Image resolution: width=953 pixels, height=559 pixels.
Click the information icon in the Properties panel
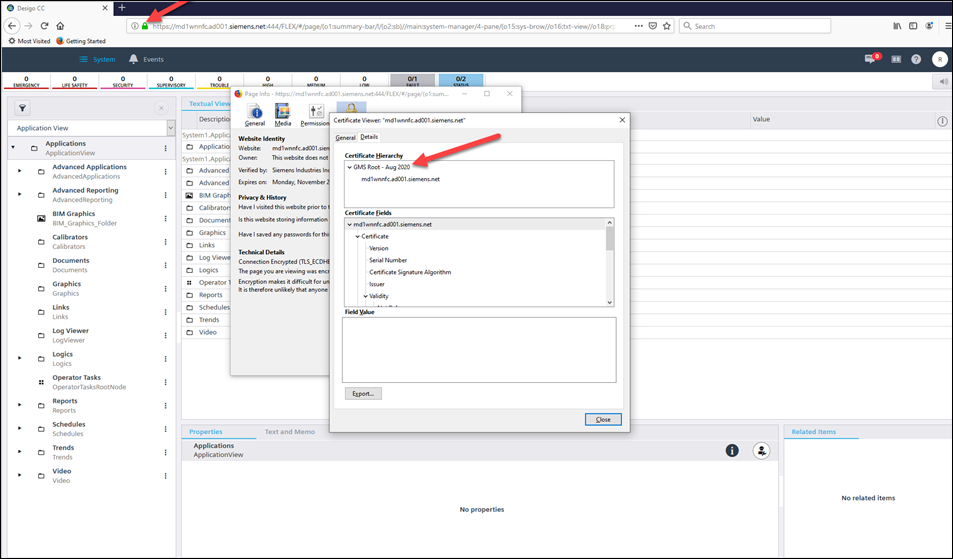pos(732,451)
